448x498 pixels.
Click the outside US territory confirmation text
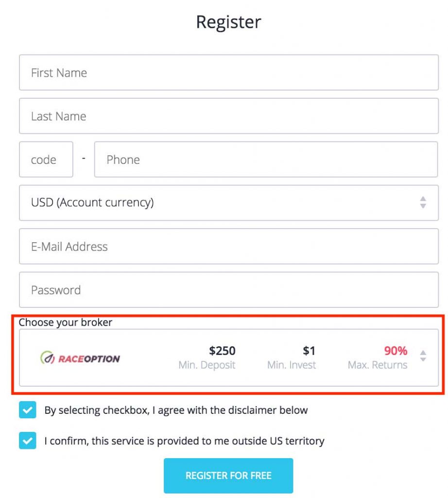[x=184, y=441]
